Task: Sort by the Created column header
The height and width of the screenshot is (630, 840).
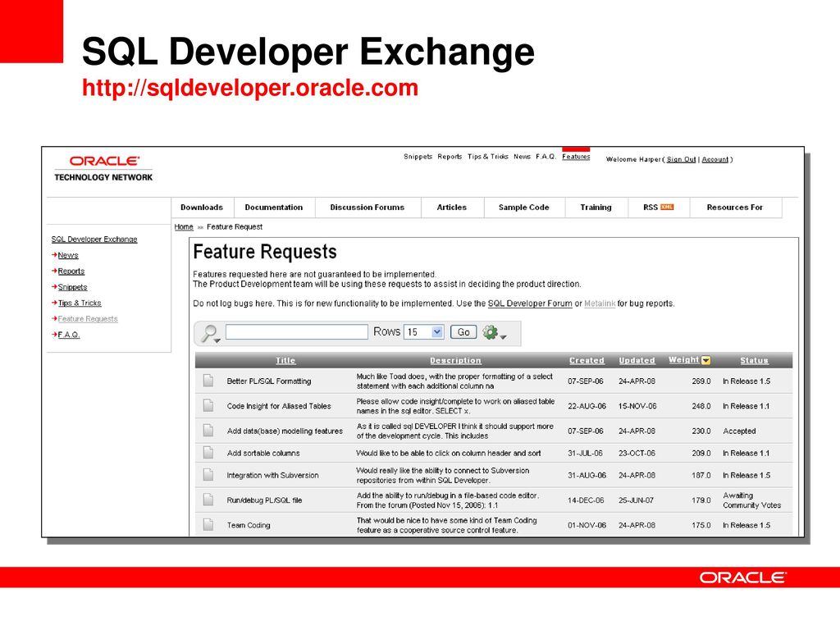Action: pos(587,361)
